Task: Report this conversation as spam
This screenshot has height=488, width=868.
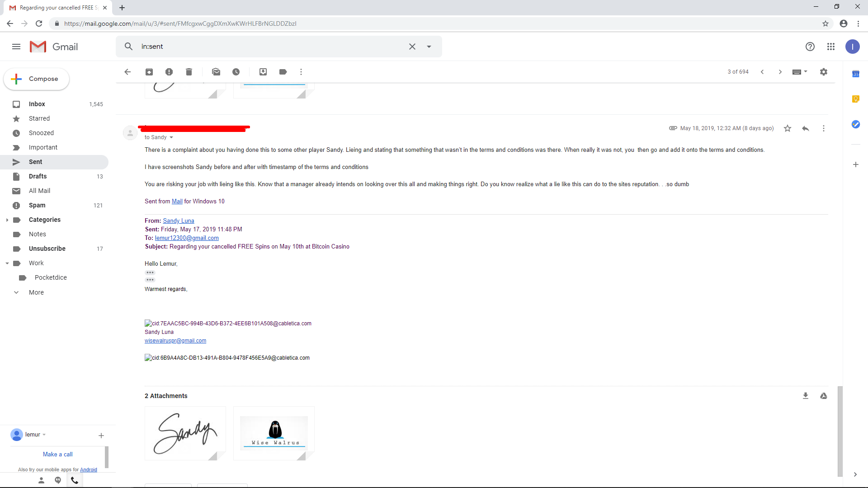Action: pyautogui.click(x=169, y=72)
